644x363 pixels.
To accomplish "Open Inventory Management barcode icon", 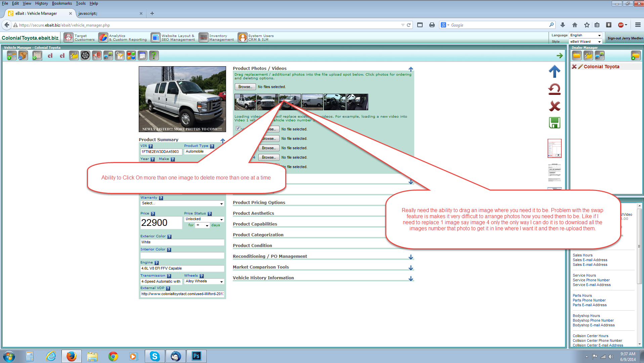I will tap(203, 38).
